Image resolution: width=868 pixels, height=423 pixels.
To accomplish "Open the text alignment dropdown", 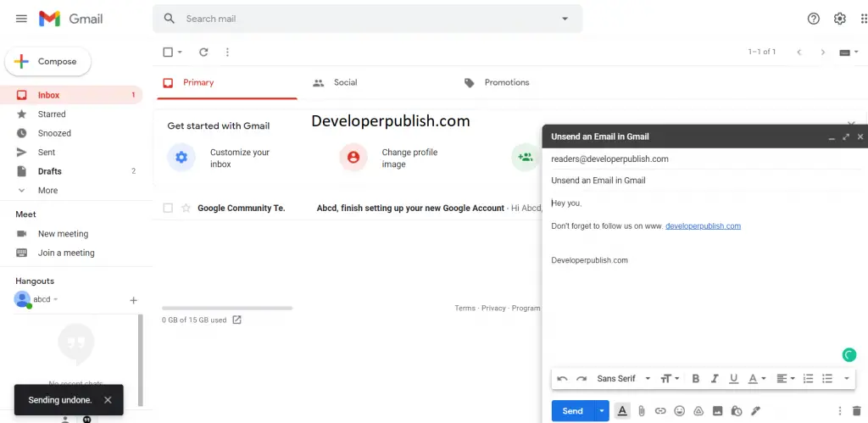I will (786, 379).
